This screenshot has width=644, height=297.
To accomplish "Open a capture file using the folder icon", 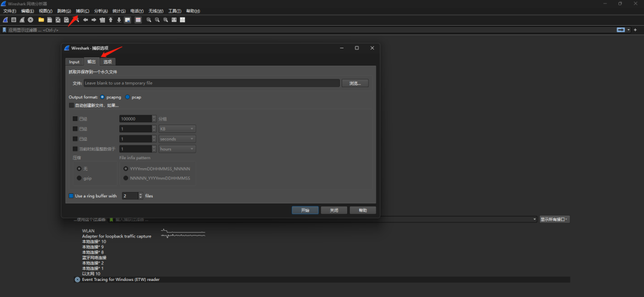I will (x=41, y=20).
